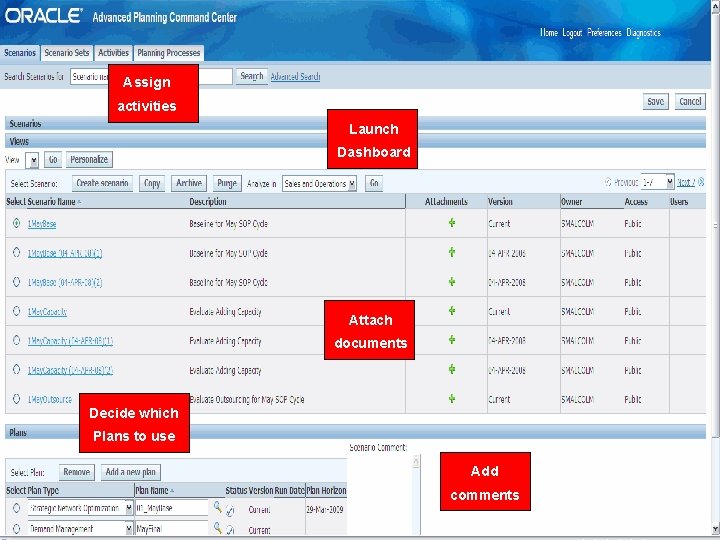Go to the Home link

pyautogui.click(x=549, y=33)
